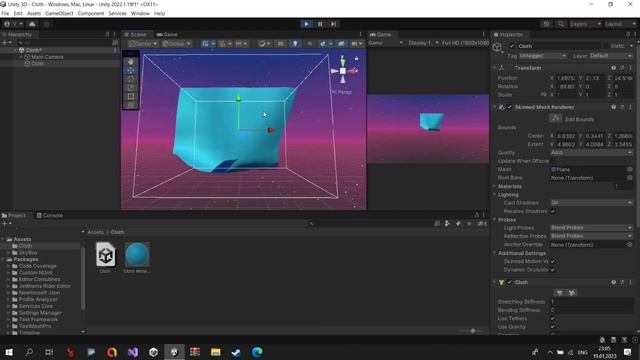Collapse the Assets folder tree
Image resolution: width=640 pixels, height=360 pixels.
(x=3, y=239)
